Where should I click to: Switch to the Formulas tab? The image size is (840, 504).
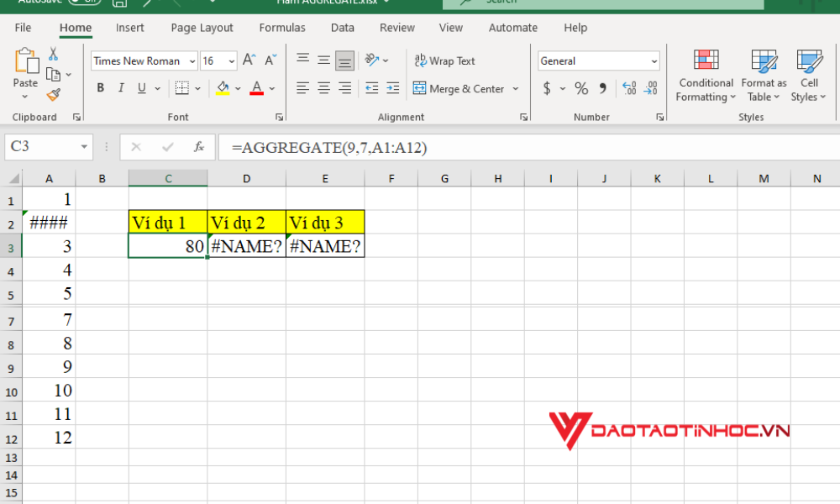[281, 28]
